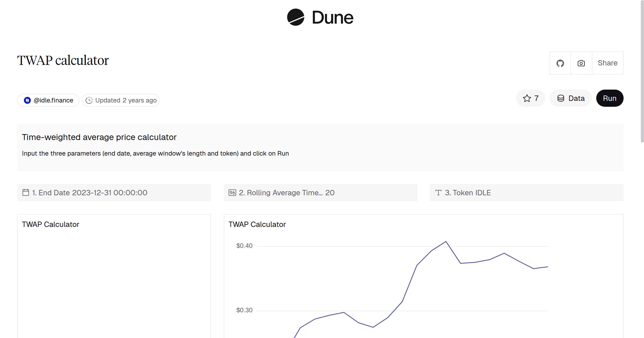The image size is (644, 338).
Task: Open the Data panel
Action: click(x=570, y=98)
